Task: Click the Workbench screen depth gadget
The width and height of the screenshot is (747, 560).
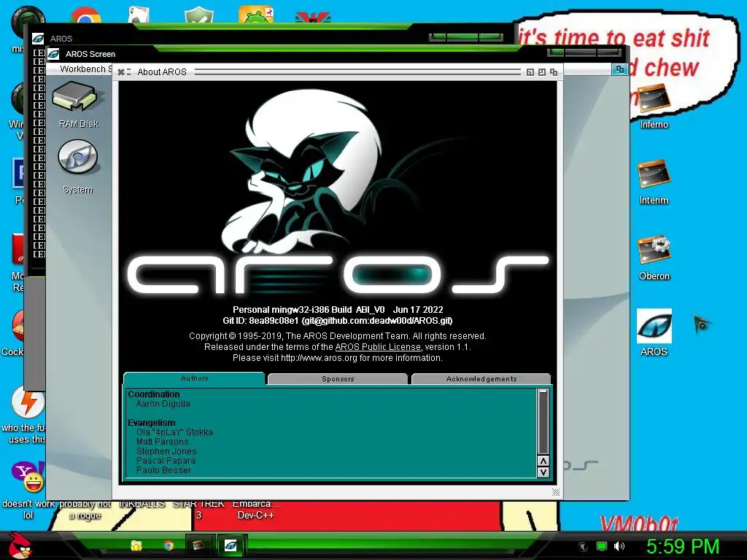Action: pyautogui.click(x=619, y=69)
